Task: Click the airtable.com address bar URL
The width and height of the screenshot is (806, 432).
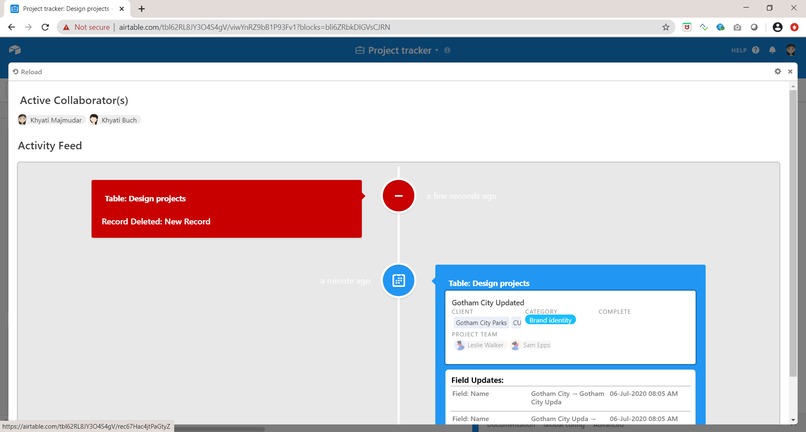Action: click(254, 27)
